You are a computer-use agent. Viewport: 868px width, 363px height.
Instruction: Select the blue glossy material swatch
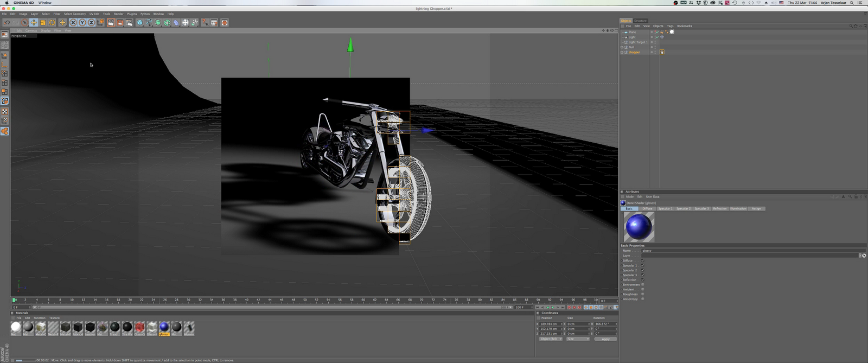[164, 327]
